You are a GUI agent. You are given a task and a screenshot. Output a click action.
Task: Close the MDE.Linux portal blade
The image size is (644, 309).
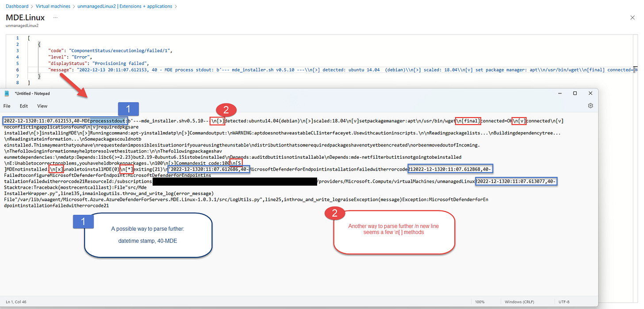pyautogui.click(x=632, y=17)
